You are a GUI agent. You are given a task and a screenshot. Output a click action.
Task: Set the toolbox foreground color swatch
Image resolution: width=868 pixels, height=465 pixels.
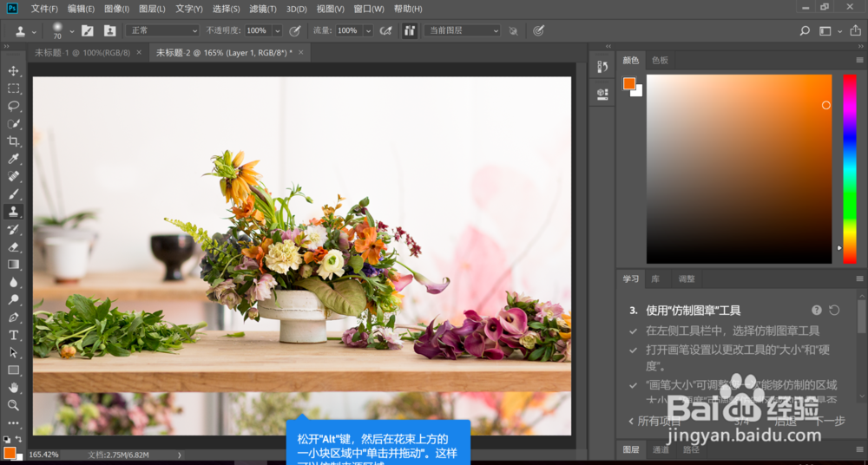click(10, 452)
